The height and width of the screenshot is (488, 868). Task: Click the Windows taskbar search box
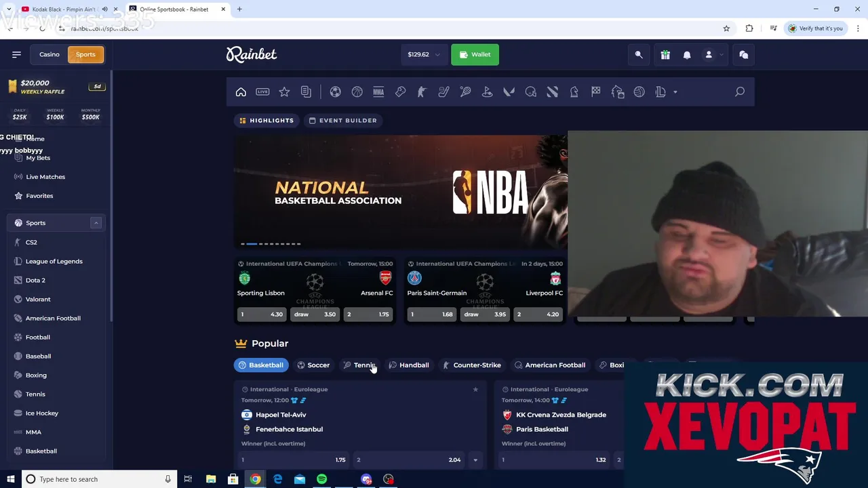[99, 479]
